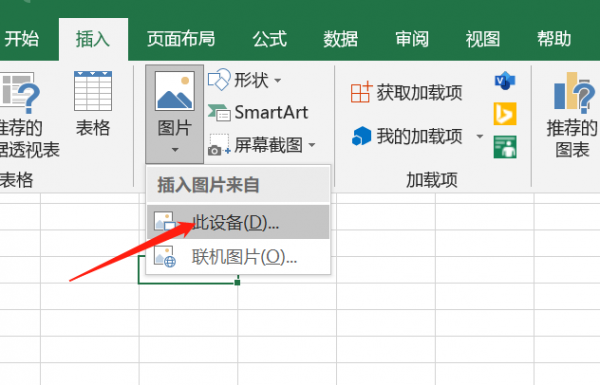Go to the 数据 tab
This screenshot has height=385, width=600.
pyautogui.click(x=341, y=39)
